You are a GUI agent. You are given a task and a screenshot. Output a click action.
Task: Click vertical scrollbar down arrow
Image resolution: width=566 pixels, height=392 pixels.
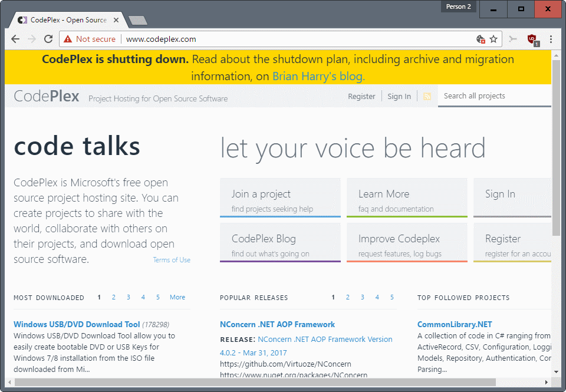[x=556, y=371]
